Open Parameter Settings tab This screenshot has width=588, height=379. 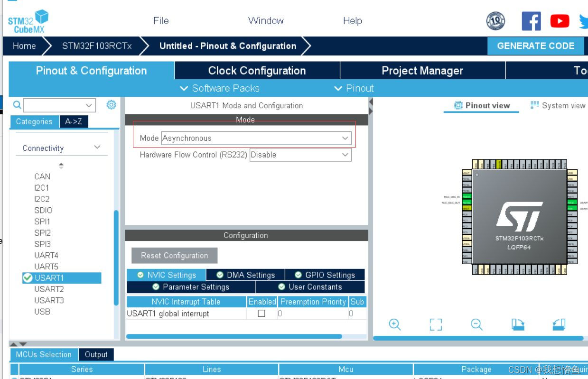coord(191,287)
